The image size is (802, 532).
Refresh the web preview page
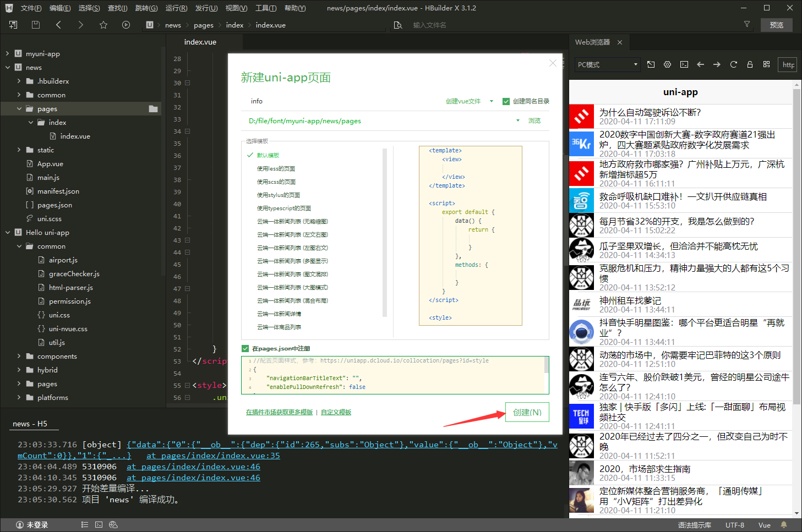tap(733, 64)
